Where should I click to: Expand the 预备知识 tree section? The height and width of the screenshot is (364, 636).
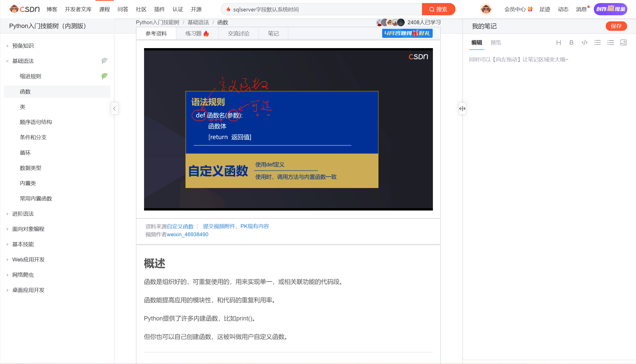pyautogui.click(x=7, y=46)
